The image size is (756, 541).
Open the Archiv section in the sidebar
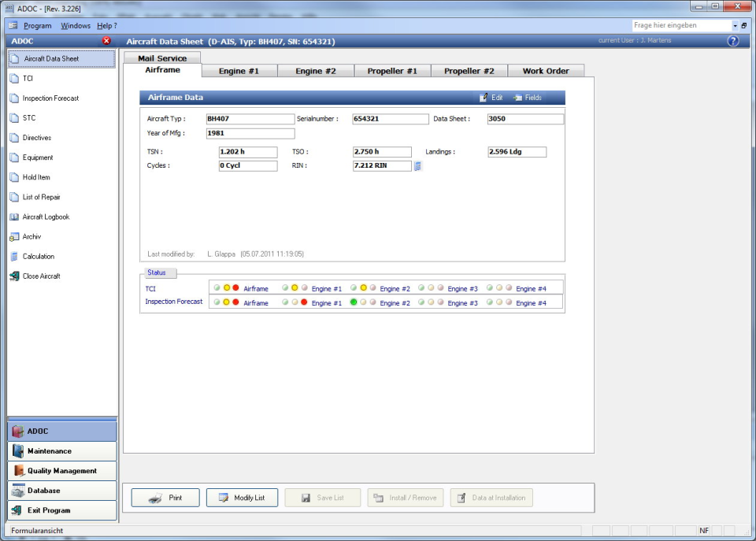click(37, 236)
